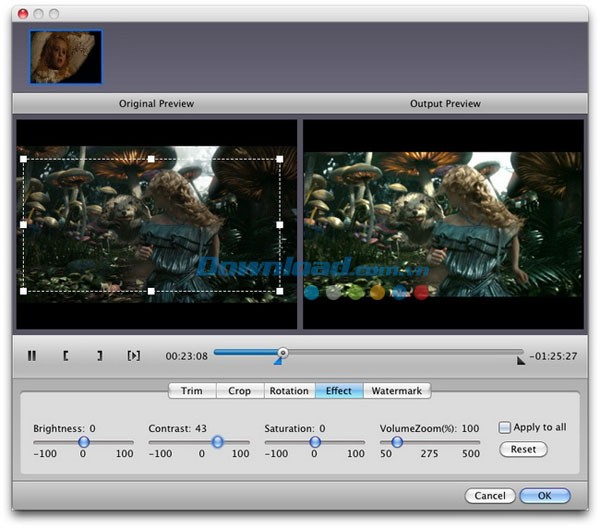Click the 500 mark under VolumeZoom
Screen dimensions: 600x528
(471, 454)
